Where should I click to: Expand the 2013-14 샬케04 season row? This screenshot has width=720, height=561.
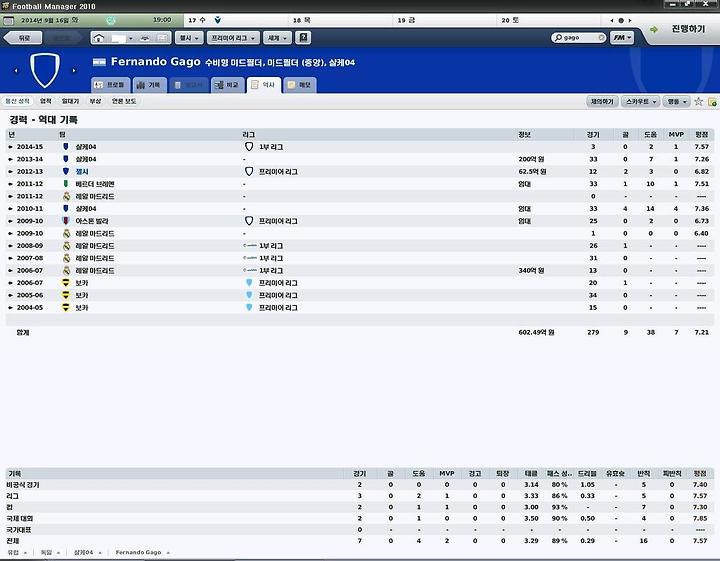click(x=10, y=159)
